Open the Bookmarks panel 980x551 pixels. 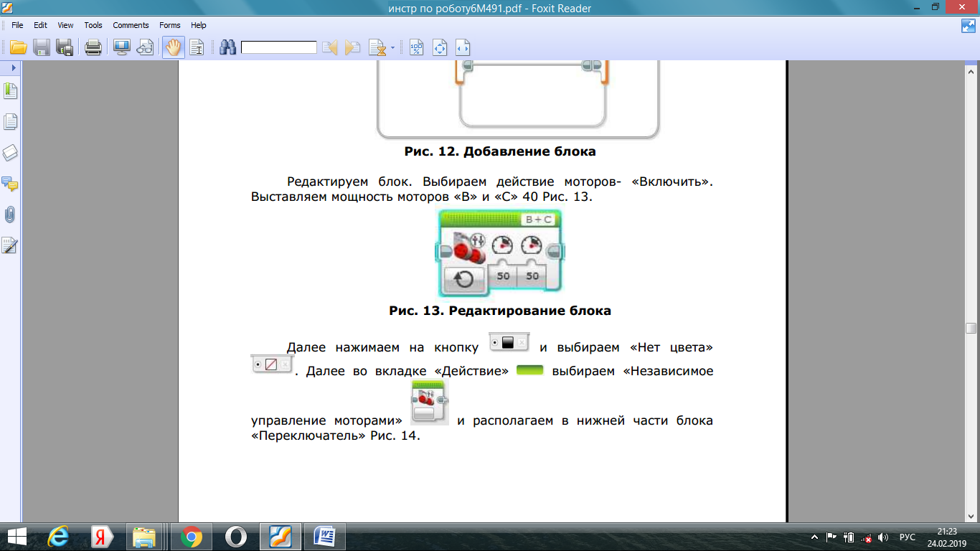pos(10,91)
